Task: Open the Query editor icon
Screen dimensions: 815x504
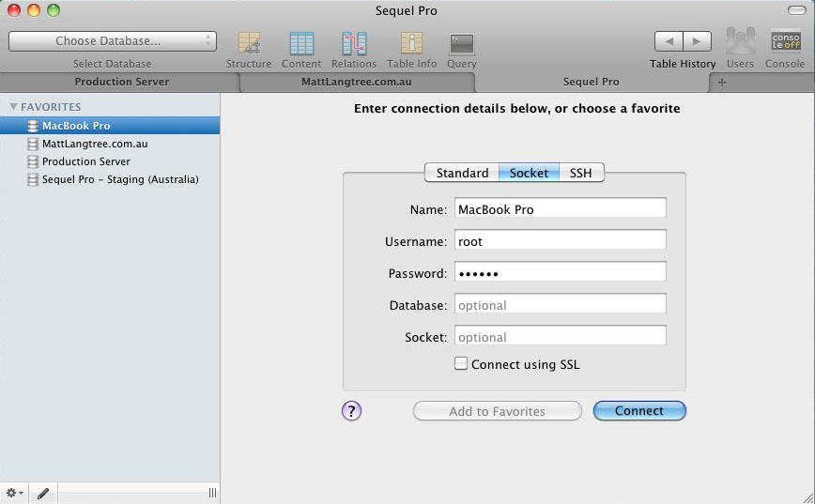Action: 461,43
